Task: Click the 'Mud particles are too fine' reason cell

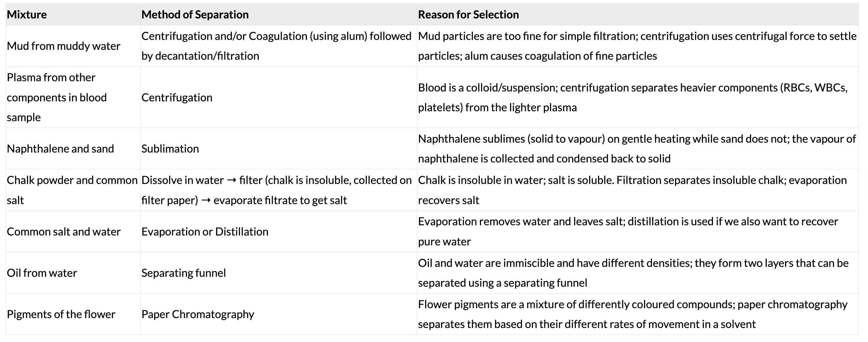Action: (x=637, y=46)
